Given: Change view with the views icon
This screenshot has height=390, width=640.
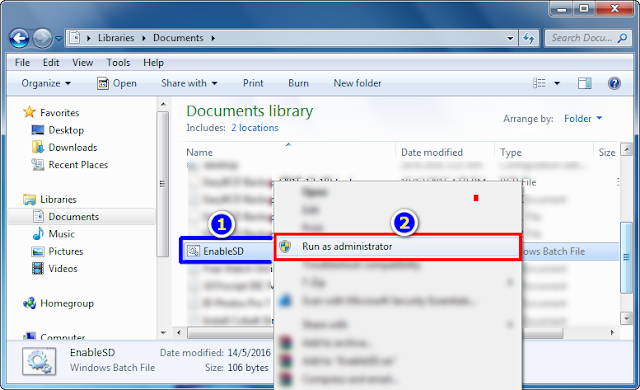Looking at the screenshot, I should 539,83.
